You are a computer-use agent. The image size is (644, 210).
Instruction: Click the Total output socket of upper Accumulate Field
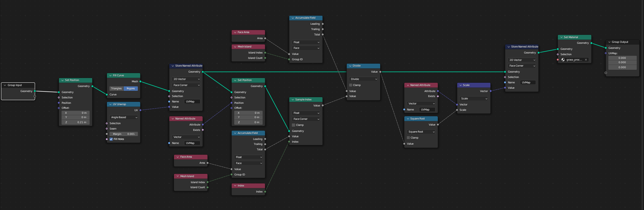point(323,34)
